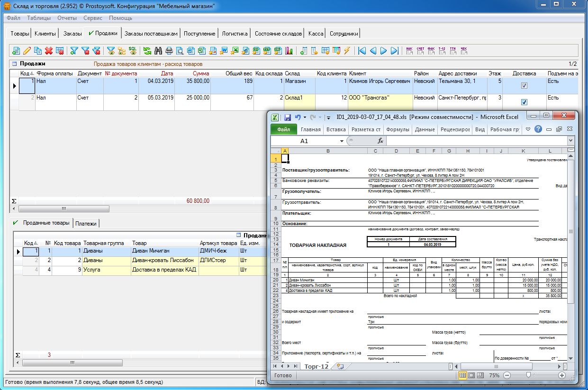Toggle delivery checkbox for ООО Трансгаз row
Image resolution: width=588 pixels, height=390 pixels.
[x=524, y=102]
